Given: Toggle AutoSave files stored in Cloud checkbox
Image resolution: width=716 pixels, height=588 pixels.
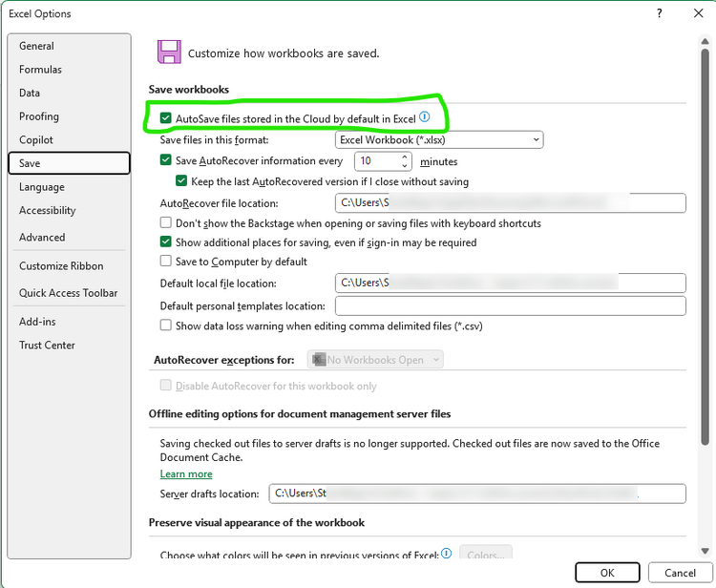Looking at the screenshot, I should tap(165, 118).
